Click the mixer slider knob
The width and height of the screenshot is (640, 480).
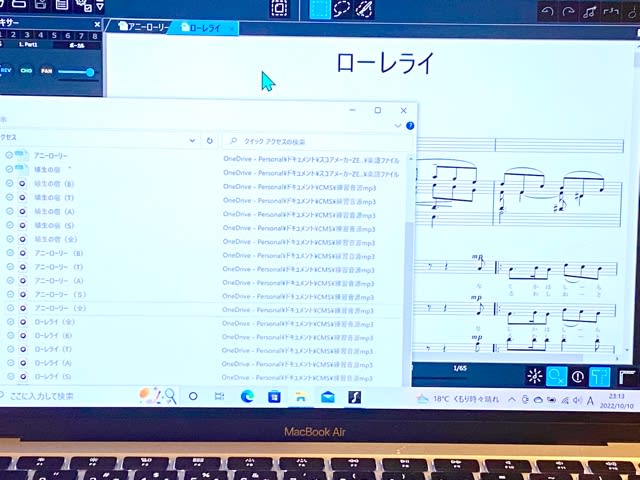click(x=90, y=72)
